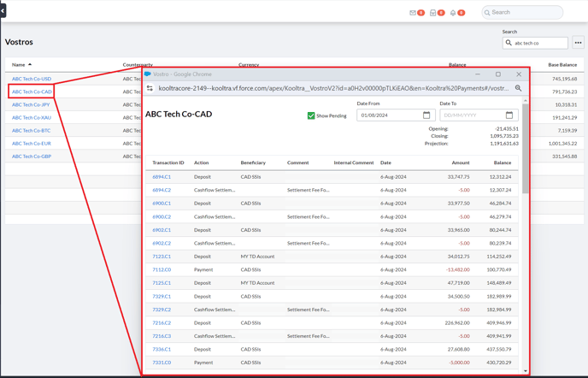Click the Date To input field
The width and height of the screenshot is (588, 378).
pos(470,115)
